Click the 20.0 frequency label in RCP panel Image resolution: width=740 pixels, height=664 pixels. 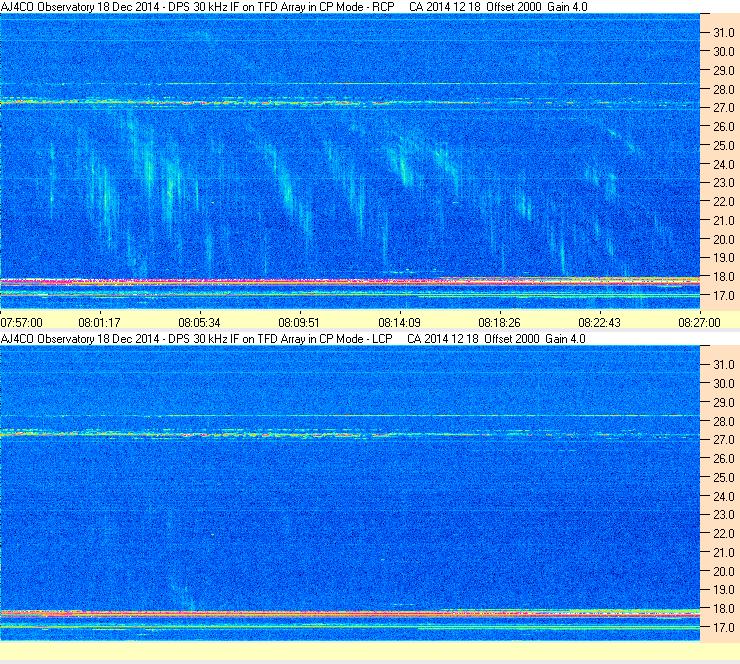[724, 240]
